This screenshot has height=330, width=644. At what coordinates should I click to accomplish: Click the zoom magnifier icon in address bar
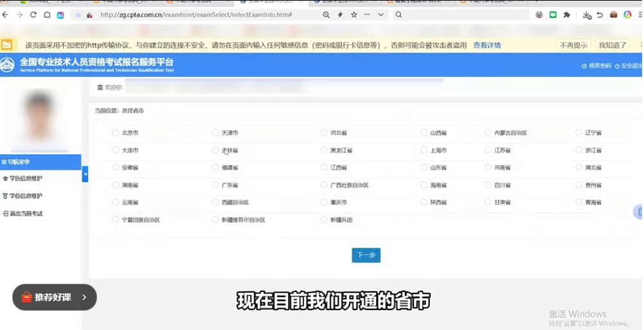coord(326,15)
